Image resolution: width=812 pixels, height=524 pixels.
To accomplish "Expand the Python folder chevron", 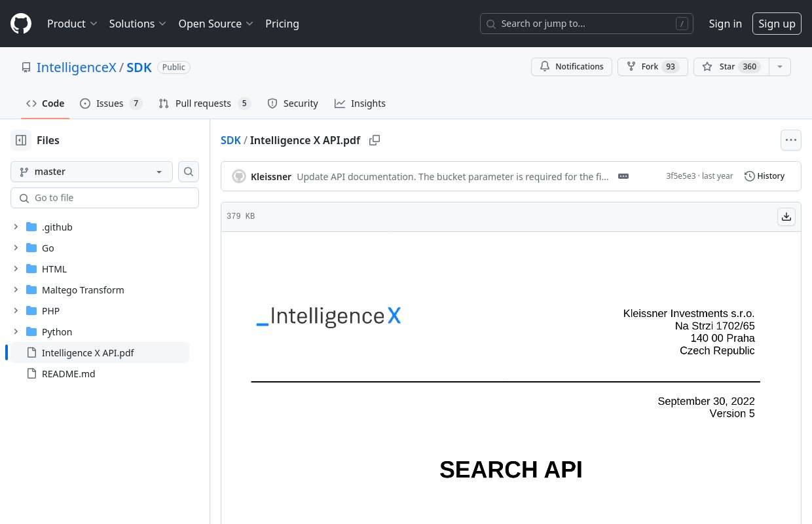I will pos(16,332).
